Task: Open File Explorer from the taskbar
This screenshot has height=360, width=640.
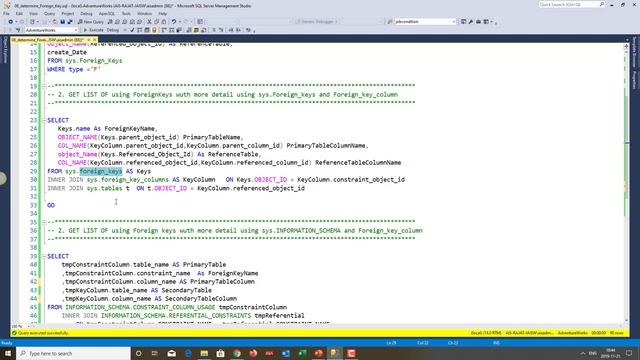Action: (x=204, y=353)
